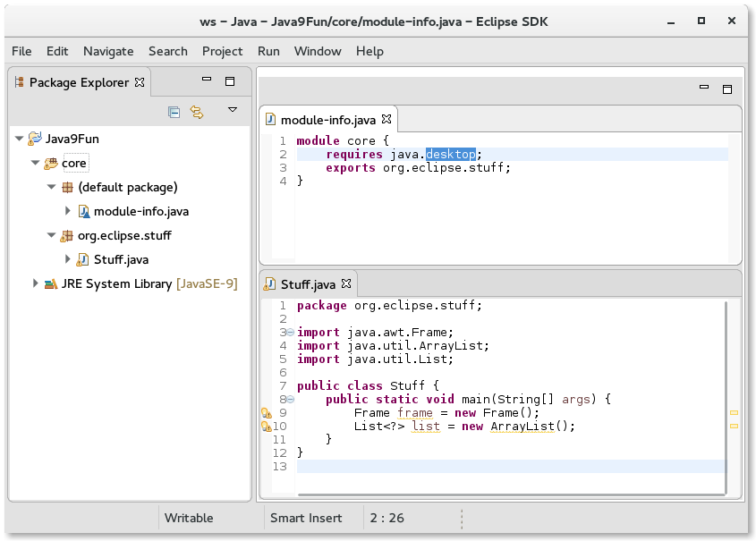Click the Java9Fun project icon
The width and height of the screenshot is (756, 541).
35,139
